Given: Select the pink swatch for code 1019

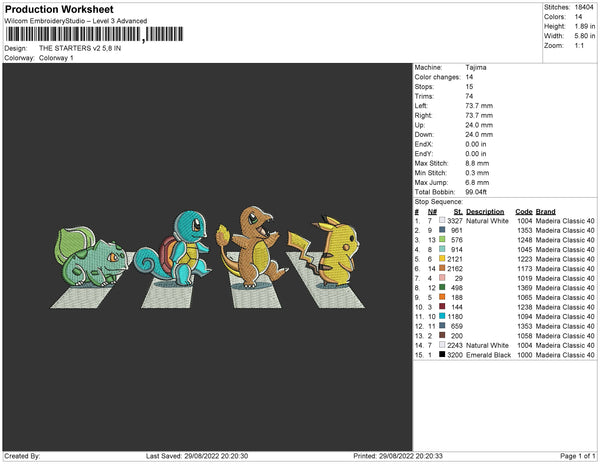Looking at the screenshot, I should click(x=442, y=278).
